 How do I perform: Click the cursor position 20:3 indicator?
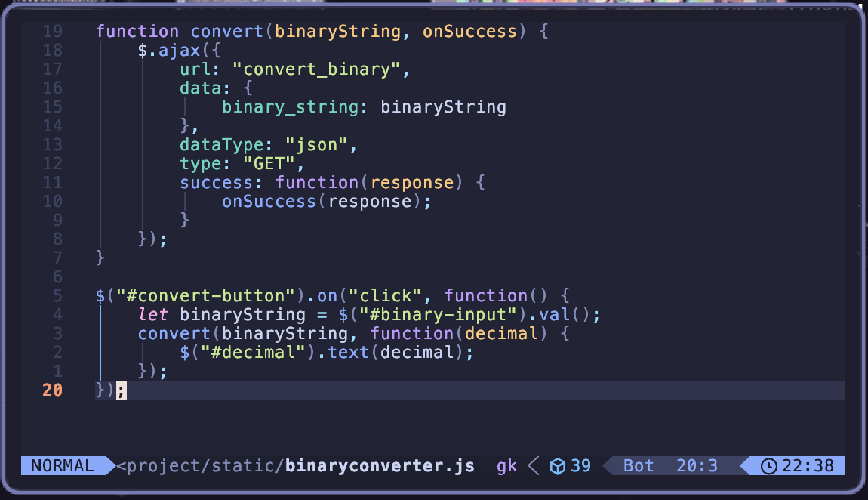click(697, 466)
